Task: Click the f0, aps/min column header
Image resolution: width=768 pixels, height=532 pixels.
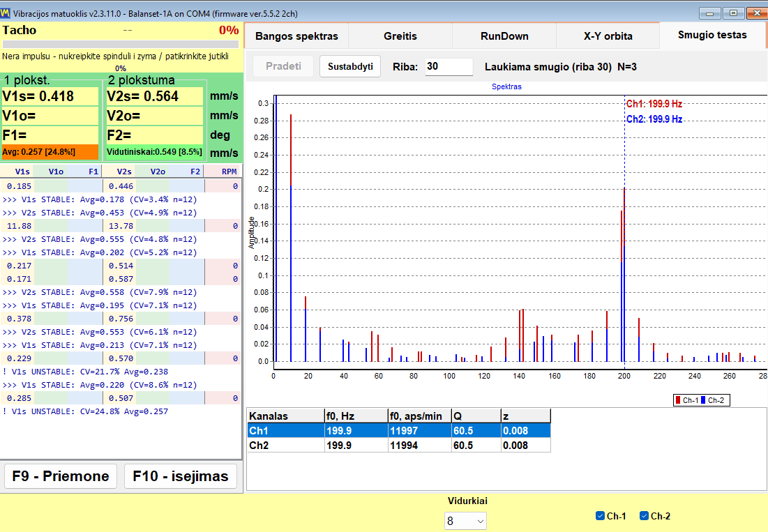Action: tap(420, 416)
